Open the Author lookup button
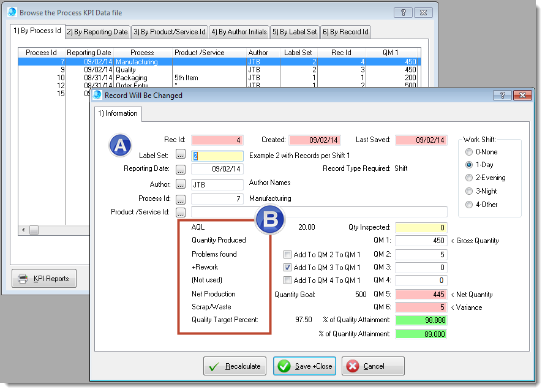 pyautogui.click(x=181, y=184)
